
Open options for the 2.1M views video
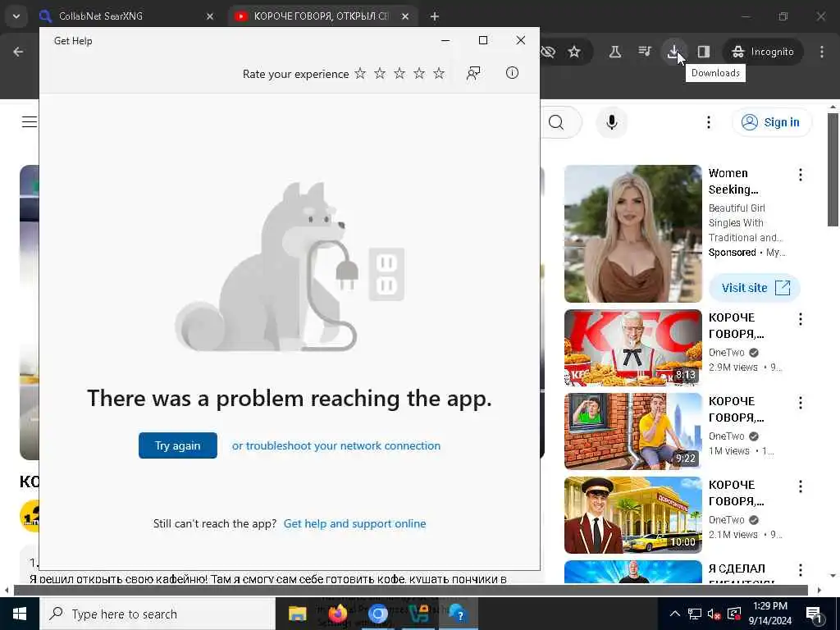coord(801,486)
